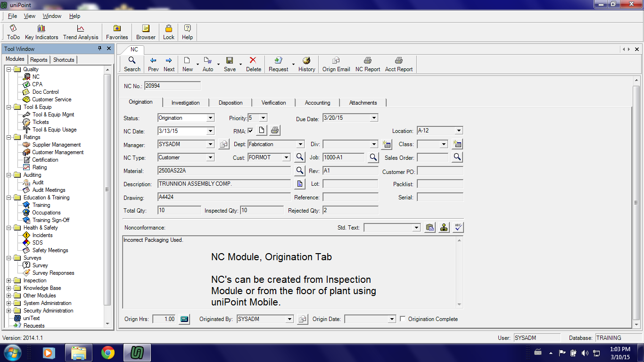This screenshot has height=362, width=644.
Task: Go to the Next NC record
Action: point(169,64)
